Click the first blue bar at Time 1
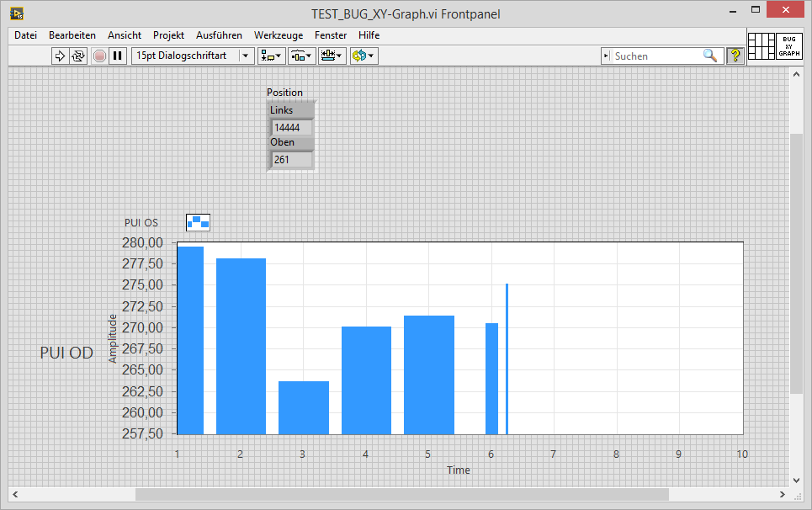 pos(190,340)
